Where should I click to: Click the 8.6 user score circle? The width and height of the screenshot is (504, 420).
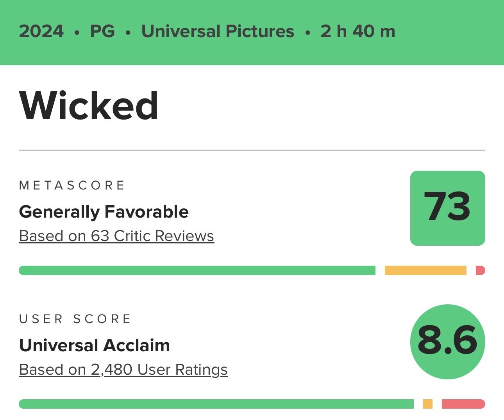(447, 341)
